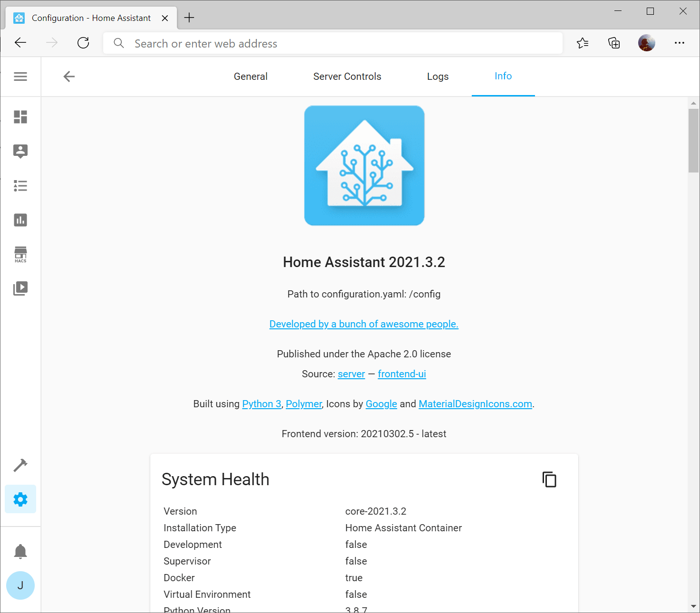Open the Logbook panel
Image resolution: width=700 pixels, height=613 pixels.
click(20, 185)
